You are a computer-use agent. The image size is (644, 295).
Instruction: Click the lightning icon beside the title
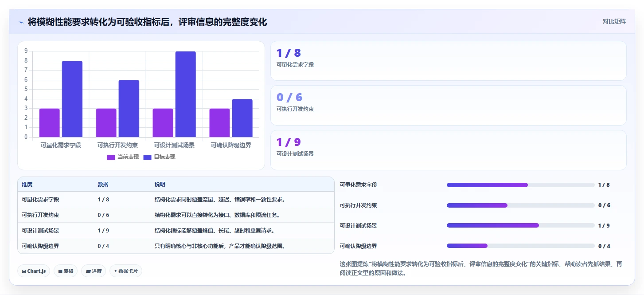[21, 22]
